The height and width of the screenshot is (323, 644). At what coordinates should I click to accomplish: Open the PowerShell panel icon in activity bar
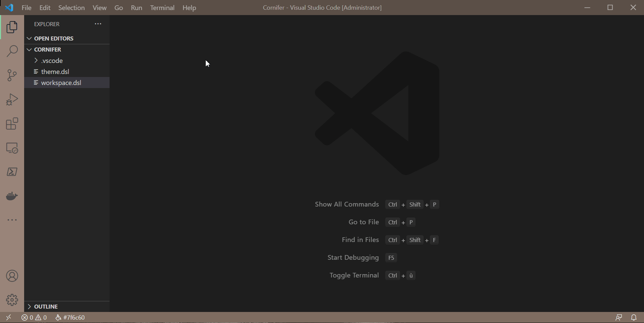pos(12,172)
